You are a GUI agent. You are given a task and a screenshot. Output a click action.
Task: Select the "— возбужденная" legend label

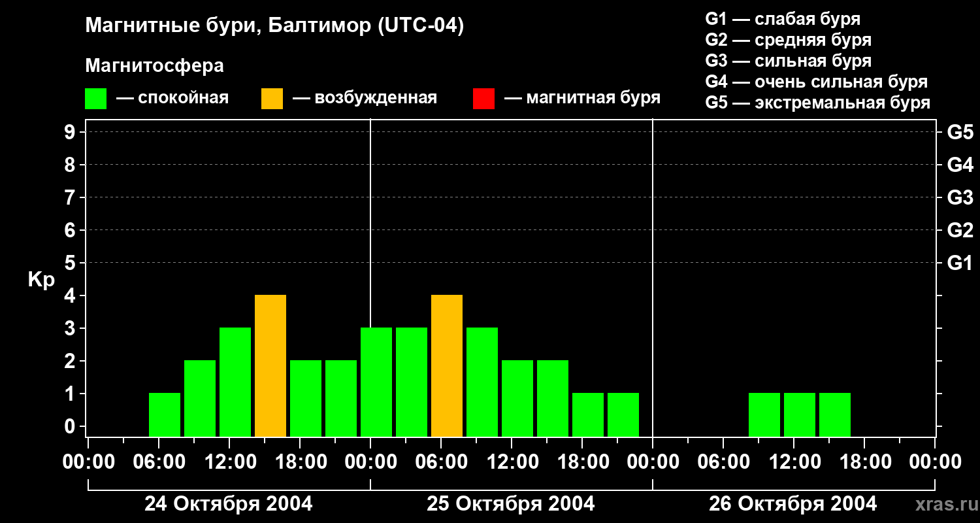(365, 98)
